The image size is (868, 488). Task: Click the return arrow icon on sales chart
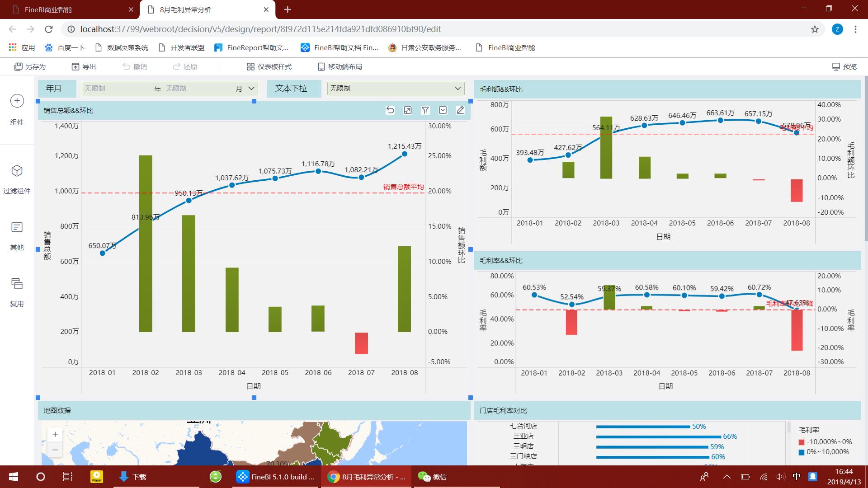pos(390,110)
